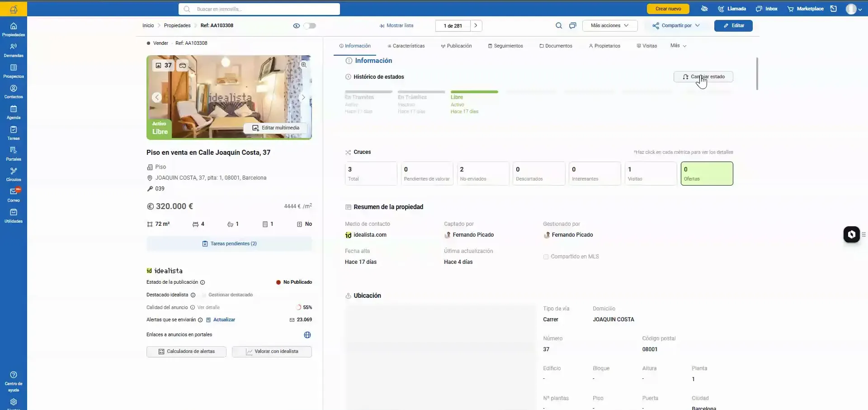Open Correo in the sidebar
The height and width of the screenshot is (410, 868).
pos(14,195)
